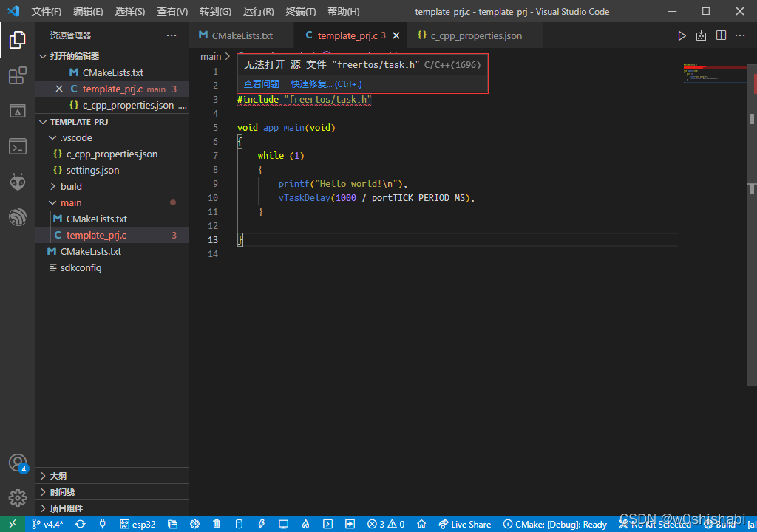The width and height of the screenshot is (757, 532).
Task: Open 运行(R) menu
Action: (258, 12)
